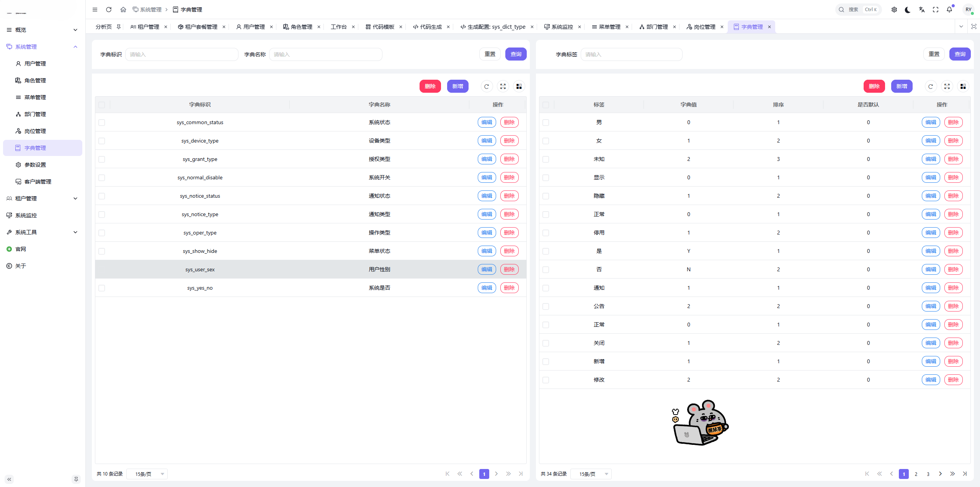Viewport: 980px width, 487px height.
Task: Select all rows in dictionary data table
Action: [x=546, y=105]
